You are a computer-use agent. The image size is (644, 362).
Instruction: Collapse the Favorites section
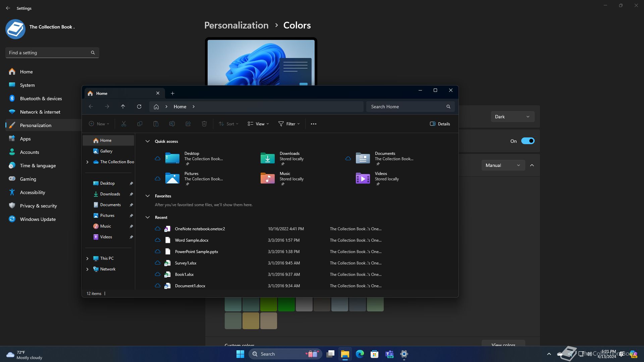tap(147, 196)
